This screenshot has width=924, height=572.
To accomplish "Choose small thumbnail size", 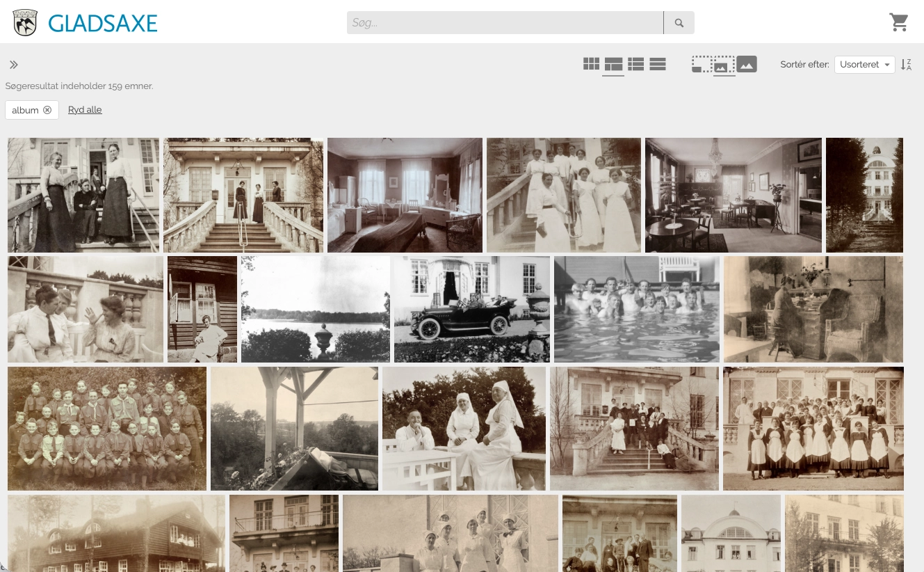I will coord(702,65).
